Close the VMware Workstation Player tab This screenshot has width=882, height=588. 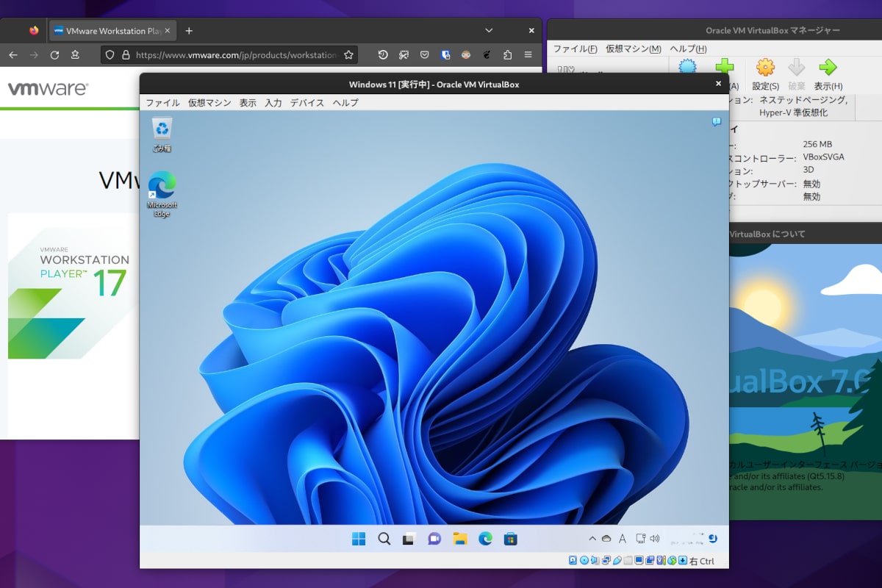pos(168,31)
